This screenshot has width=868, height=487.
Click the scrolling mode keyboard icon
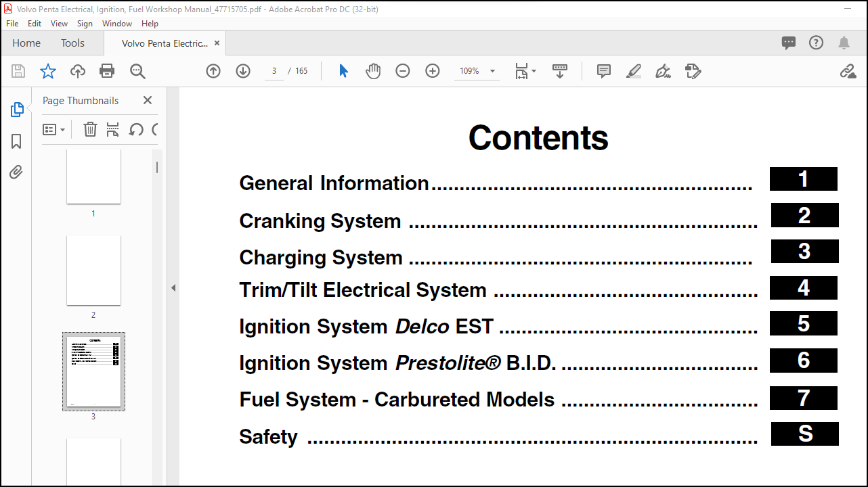tap(560, 71)
